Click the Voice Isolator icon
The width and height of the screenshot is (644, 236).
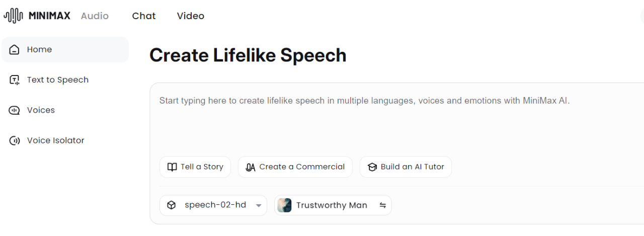pos(15,140)
